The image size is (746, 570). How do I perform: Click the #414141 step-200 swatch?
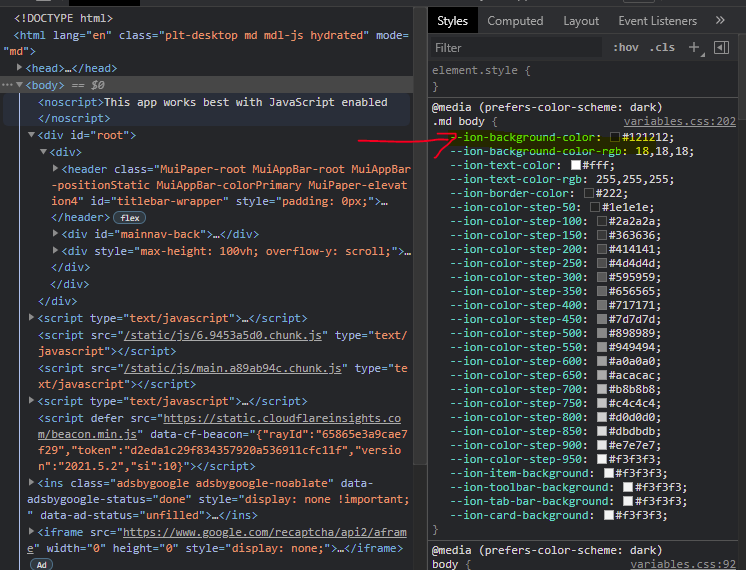602,249
